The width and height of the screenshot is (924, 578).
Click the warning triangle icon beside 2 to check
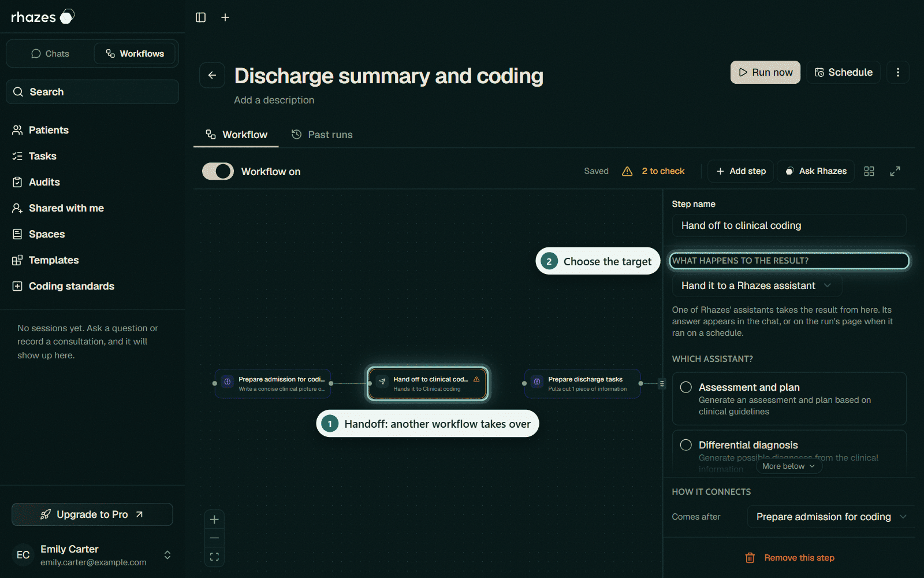pos(627,171)
